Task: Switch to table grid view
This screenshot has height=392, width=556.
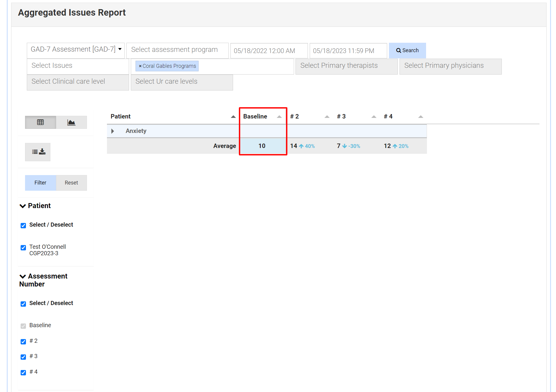Action: [40, 122]
